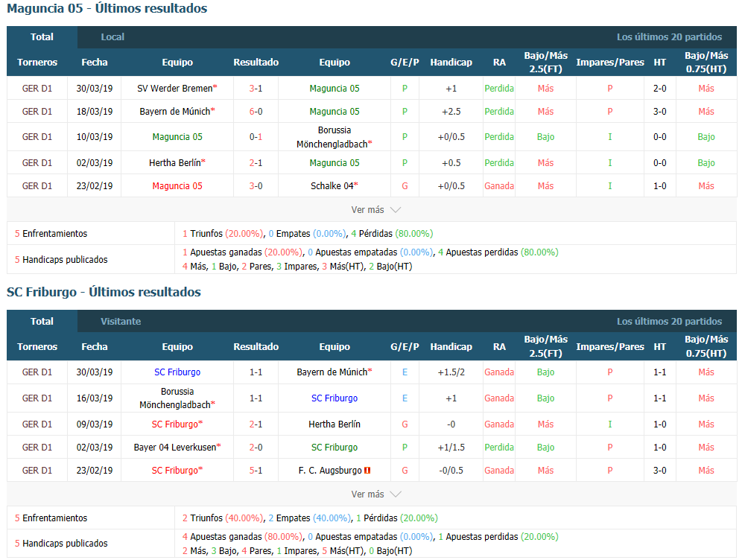745x560 pixels.
Task: Click the 3-0 result against Schalke 04
Action: tap(256, 186)
